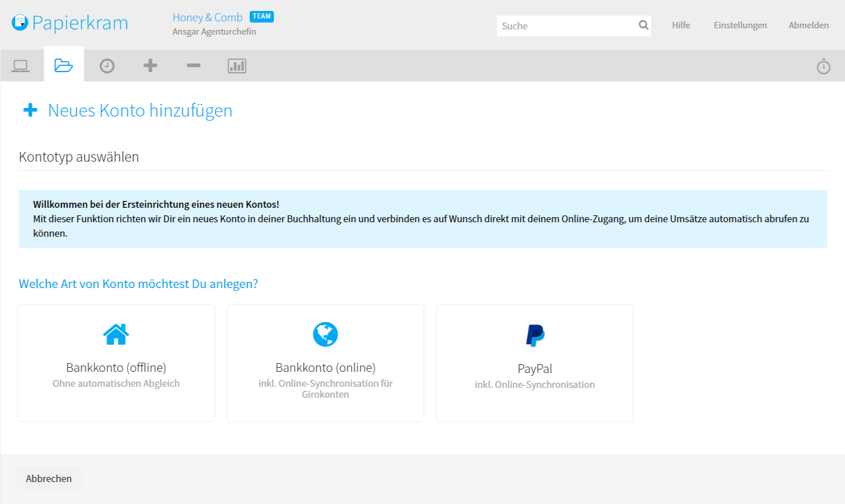
Task: Click 'Ansgar Agenturchefin' user name
Action: (x=214, y=32)
